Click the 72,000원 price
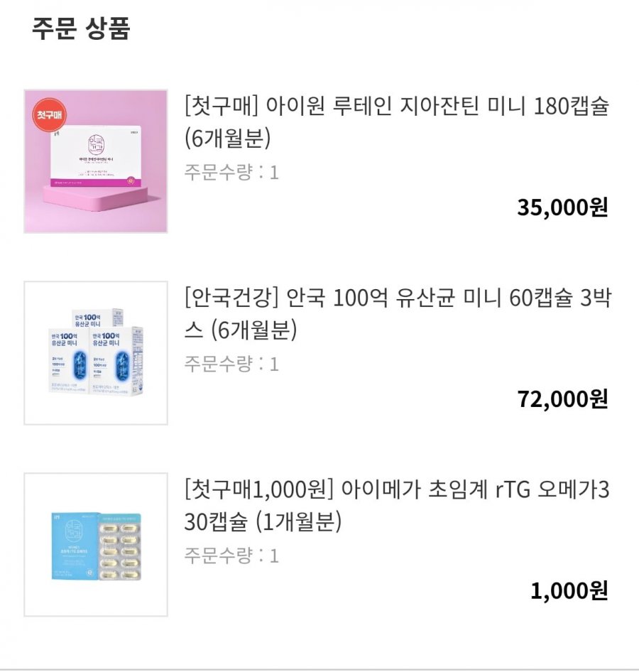639x672 pixels. [x=562, y=399]
